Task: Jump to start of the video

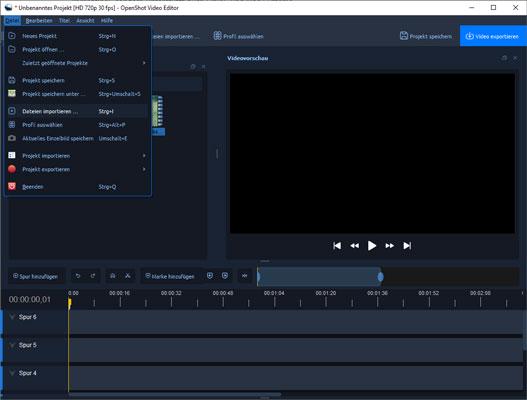Action: [x=337, y=246]
